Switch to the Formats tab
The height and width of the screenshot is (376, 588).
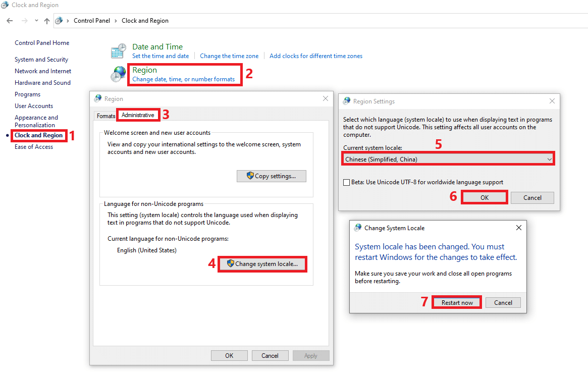(x=106, y=116)
